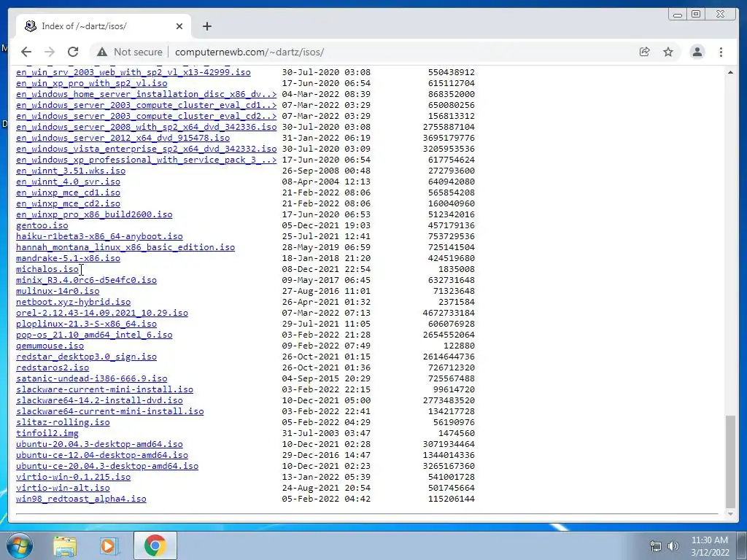The width and height of the screenshot is (747, 560).
Task: Click slackware64-14.2-install-dvd.iso
Action: pyautogui.click(x=99, y=400)
